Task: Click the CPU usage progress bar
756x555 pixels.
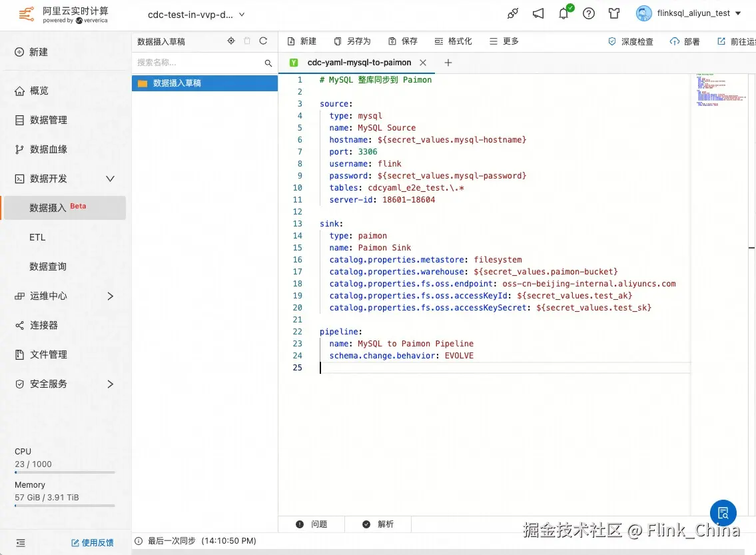Action: coord(65,472)
